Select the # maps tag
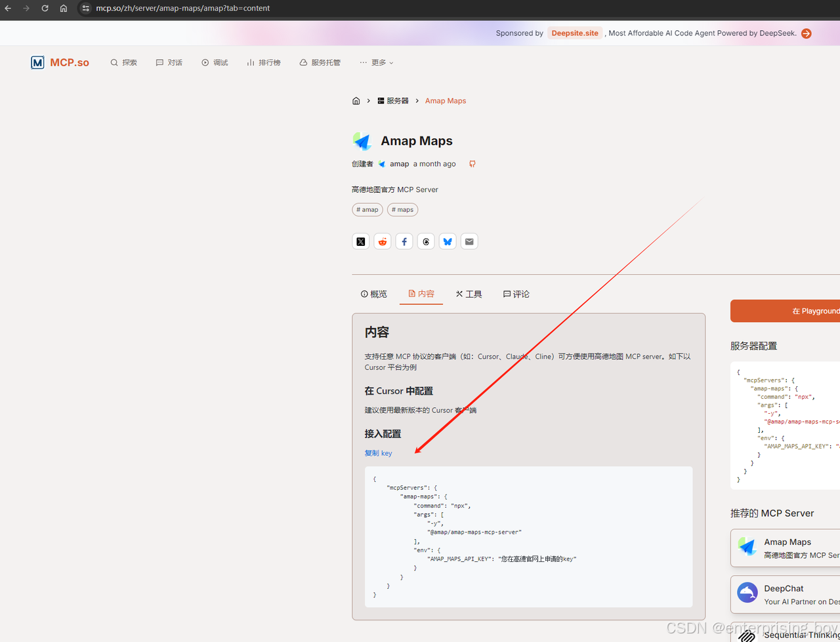 pos(402,210)
